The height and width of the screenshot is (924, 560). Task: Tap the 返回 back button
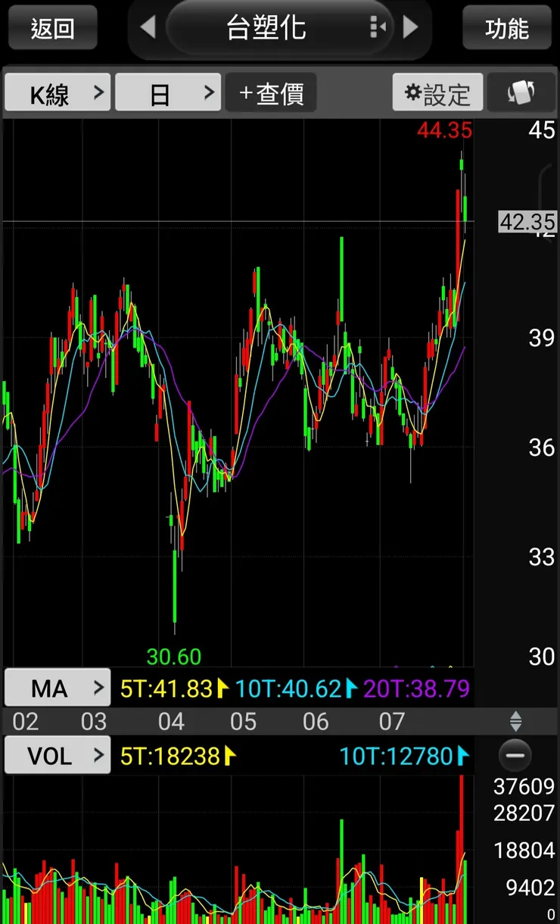[53, 28]
